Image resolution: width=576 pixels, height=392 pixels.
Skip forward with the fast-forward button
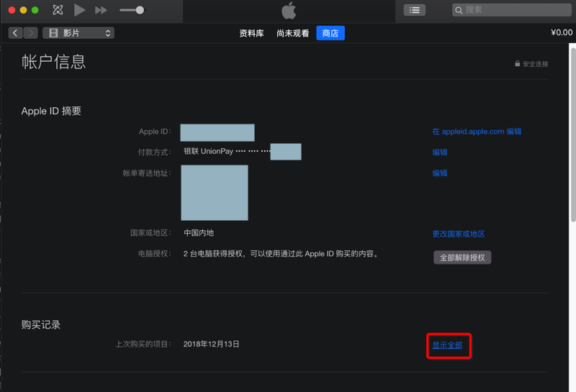[101, 10]
